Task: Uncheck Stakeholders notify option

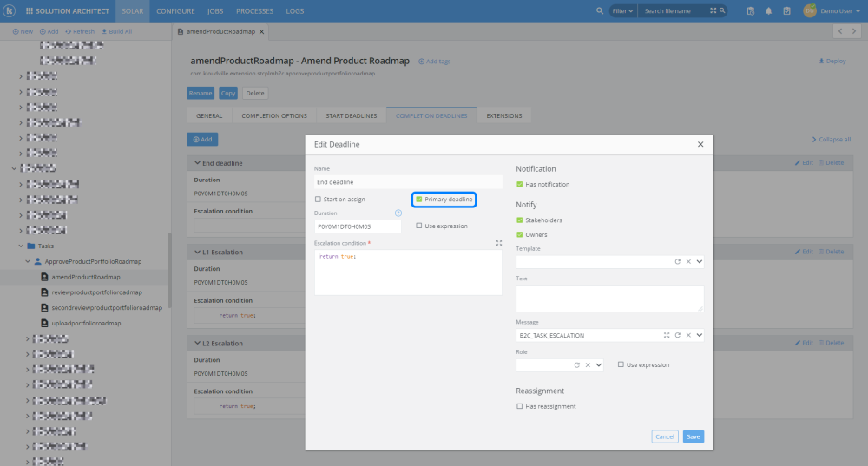Action: 519,220
